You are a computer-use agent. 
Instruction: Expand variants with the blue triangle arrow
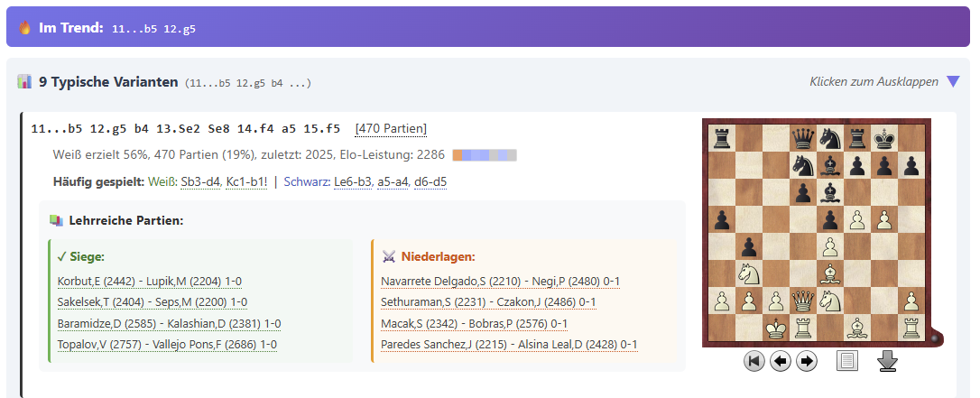click(953, 82)
